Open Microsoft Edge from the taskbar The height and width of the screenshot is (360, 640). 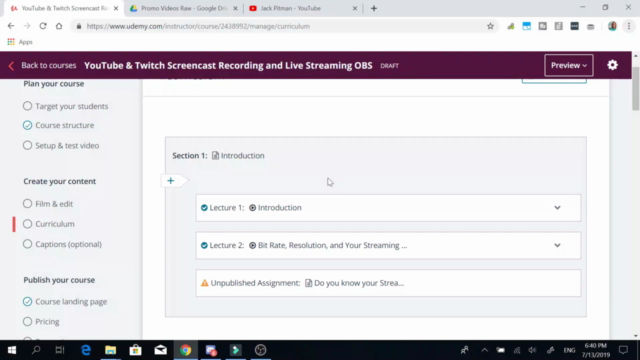click(86, 350)
